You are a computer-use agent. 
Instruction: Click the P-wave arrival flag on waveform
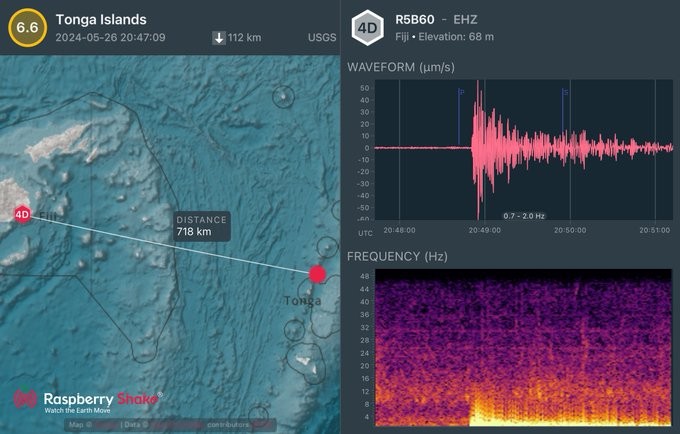pyautogui.click(x=461, y=93)
